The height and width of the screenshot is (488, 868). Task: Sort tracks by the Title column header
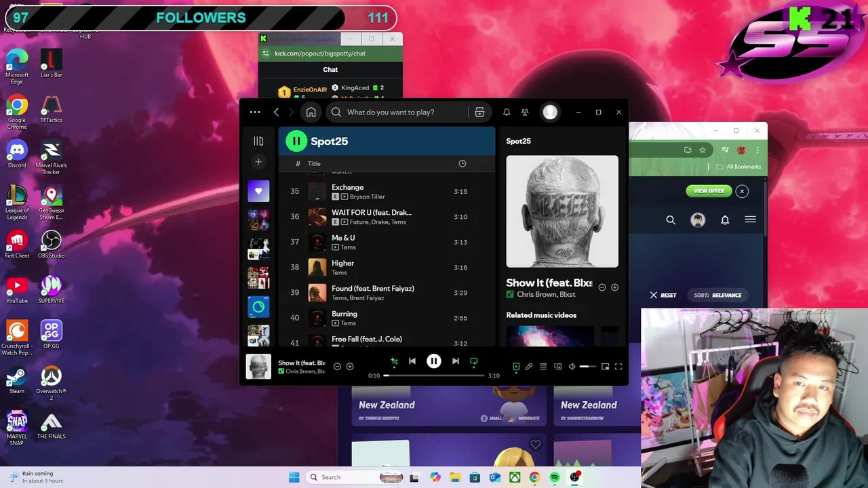314,163
